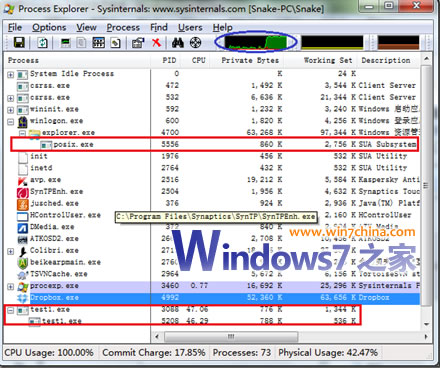Click the horizontal scrollbar thumb

[231, 336]
